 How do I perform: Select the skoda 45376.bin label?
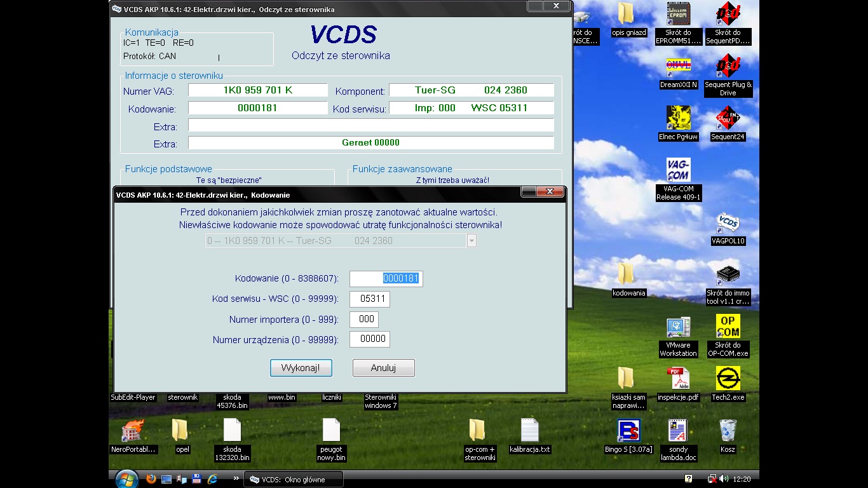coord(232,401)
